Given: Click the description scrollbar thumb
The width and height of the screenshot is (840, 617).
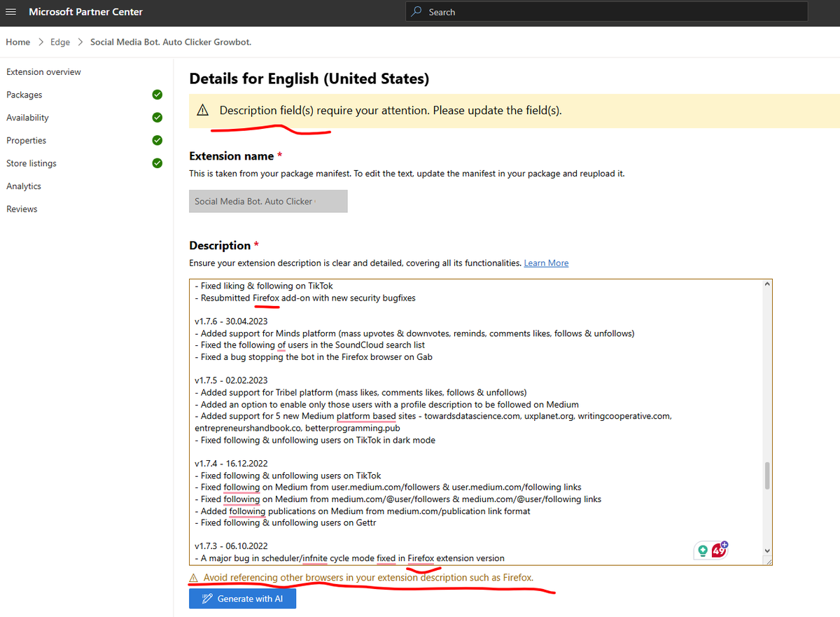Looking at the screenshot, I should click(x=767, y=475).
